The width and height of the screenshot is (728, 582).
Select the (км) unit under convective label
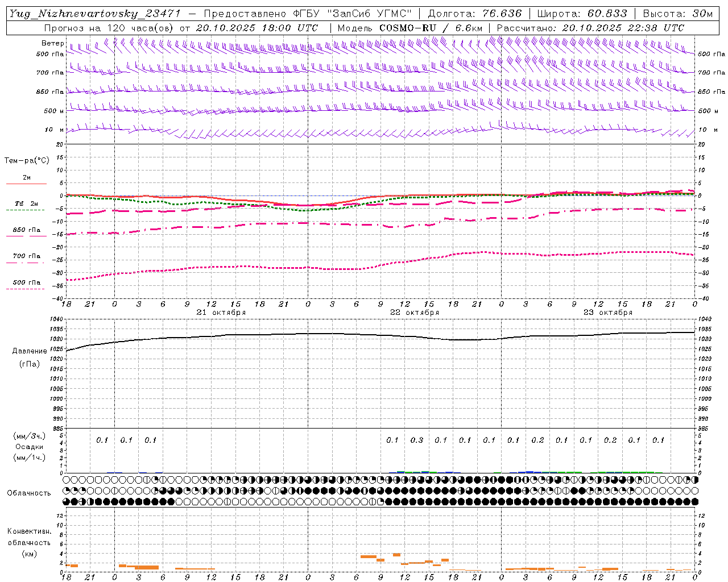pos(30,554)
